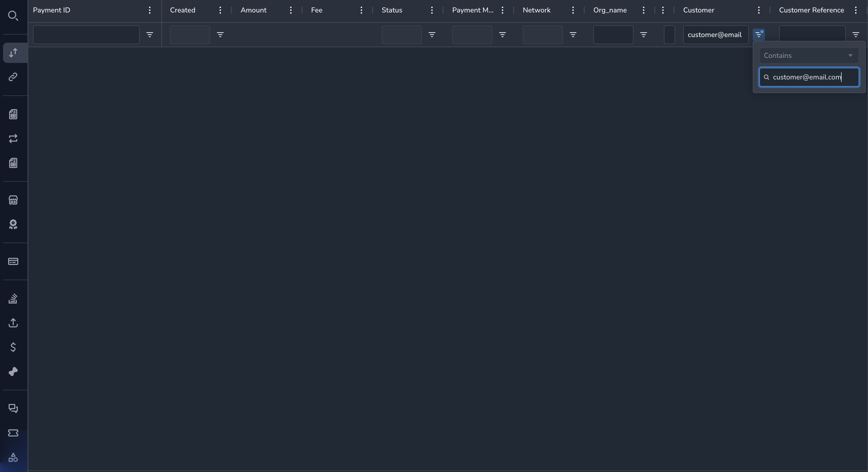This screenshot has height=472, width=868.
Task: Sort by Customer Reference column header
Action: pyautogui.click(x=811, y=10)
